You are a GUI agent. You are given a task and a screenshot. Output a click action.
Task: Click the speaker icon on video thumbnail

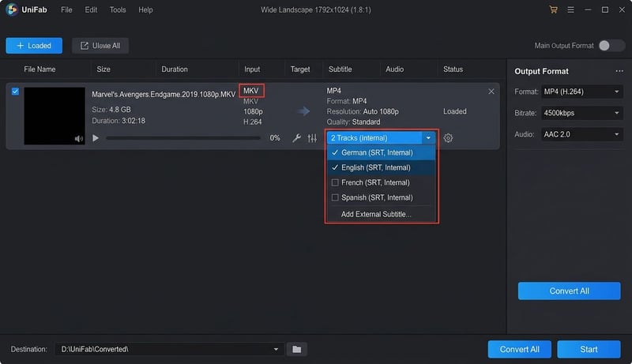pyautogui.click(x=78, y=139)
